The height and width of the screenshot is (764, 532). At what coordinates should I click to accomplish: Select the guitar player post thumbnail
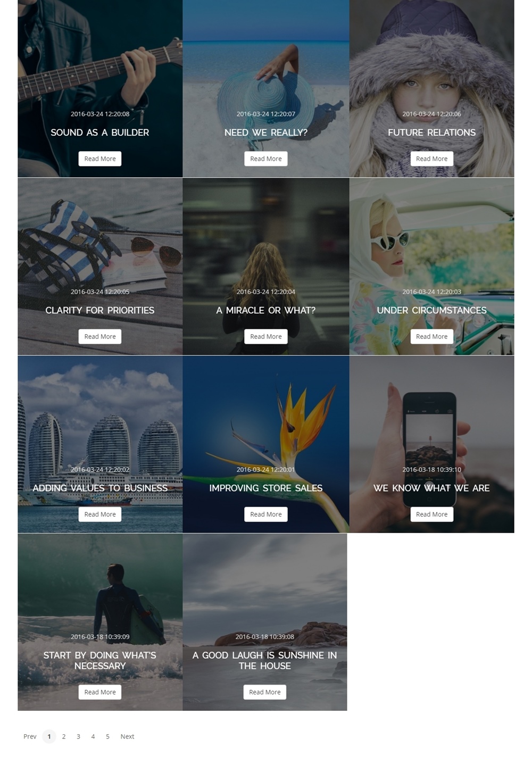[x=100, y=88]
